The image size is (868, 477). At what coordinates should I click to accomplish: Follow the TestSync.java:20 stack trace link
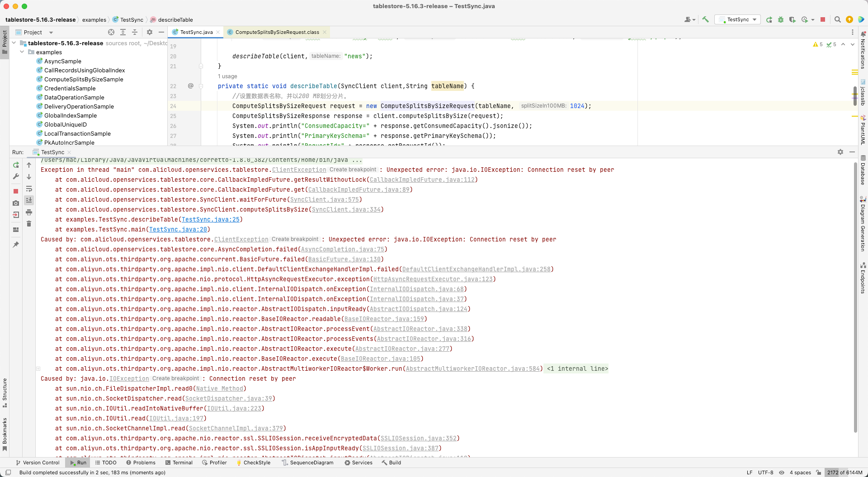pyautogui.click(x=178, y=229)
